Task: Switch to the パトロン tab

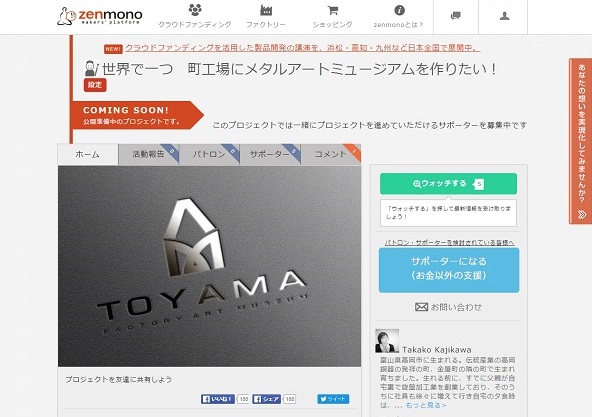Action: point(210,154)
